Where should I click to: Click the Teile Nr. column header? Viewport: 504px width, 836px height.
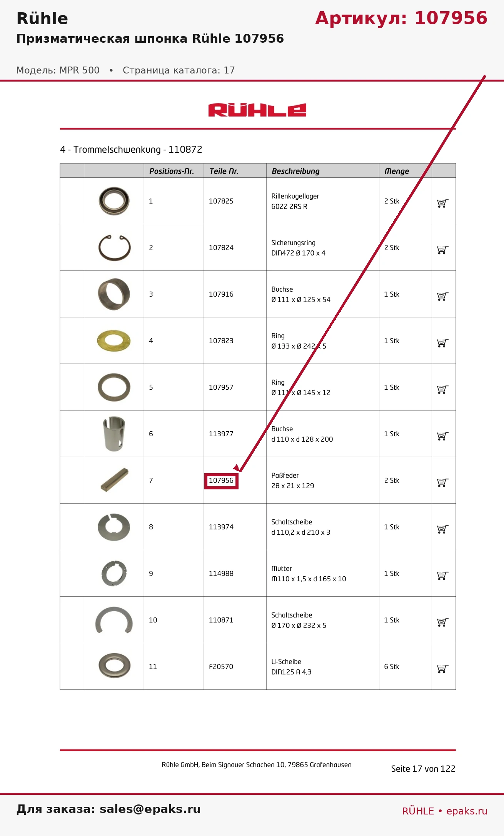click(224, 171)
